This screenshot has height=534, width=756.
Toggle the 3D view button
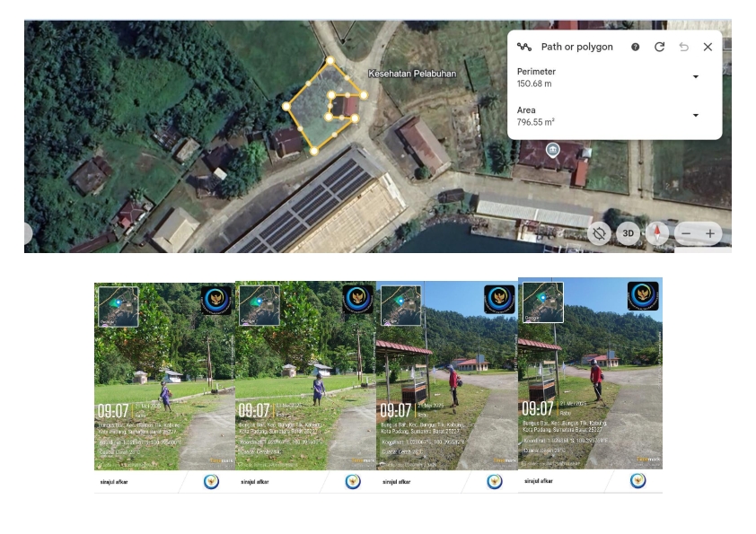[628, 233]
